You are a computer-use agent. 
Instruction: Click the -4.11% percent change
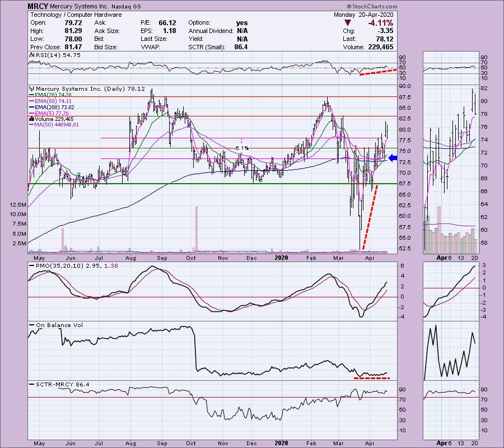(381, 23)
